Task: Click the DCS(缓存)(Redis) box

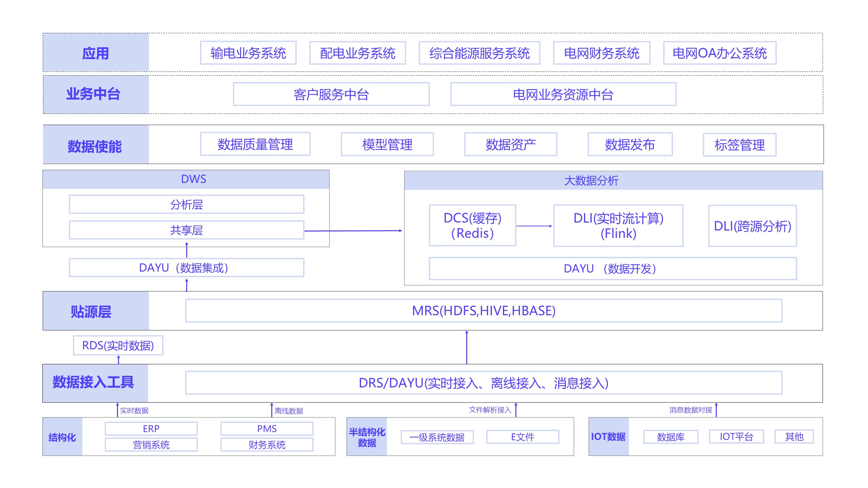Action: [x=472, y=225]
